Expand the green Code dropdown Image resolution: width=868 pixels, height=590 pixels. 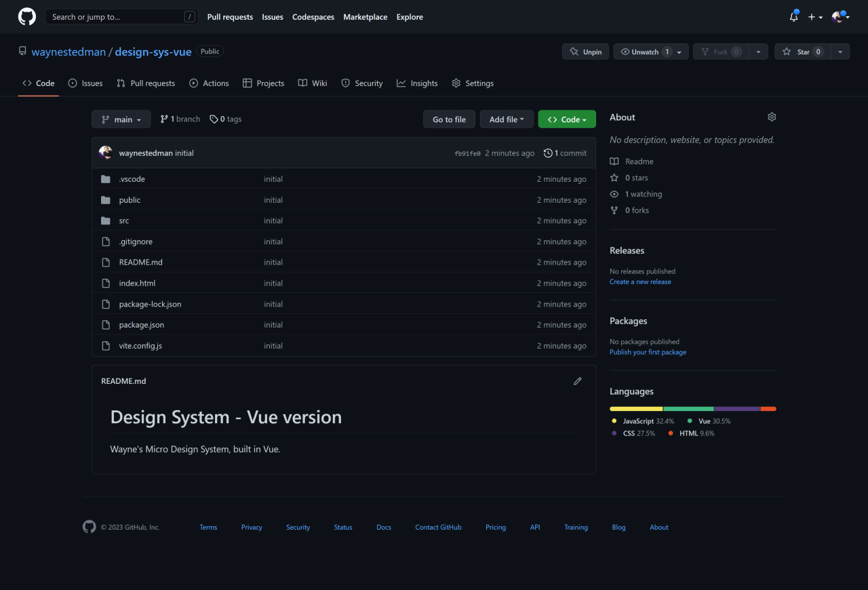pyautogui.click(x=567, y=119)
